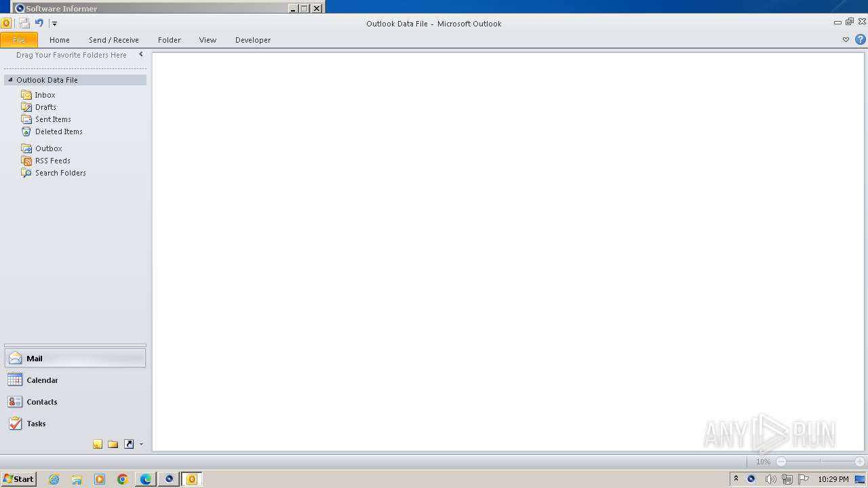Switch to the Mail module

(x=75, y=359)
